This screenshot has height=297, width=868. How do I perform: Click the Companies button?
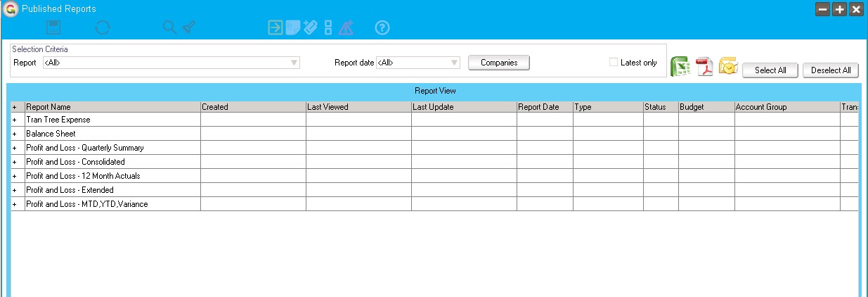pos(499,63)
